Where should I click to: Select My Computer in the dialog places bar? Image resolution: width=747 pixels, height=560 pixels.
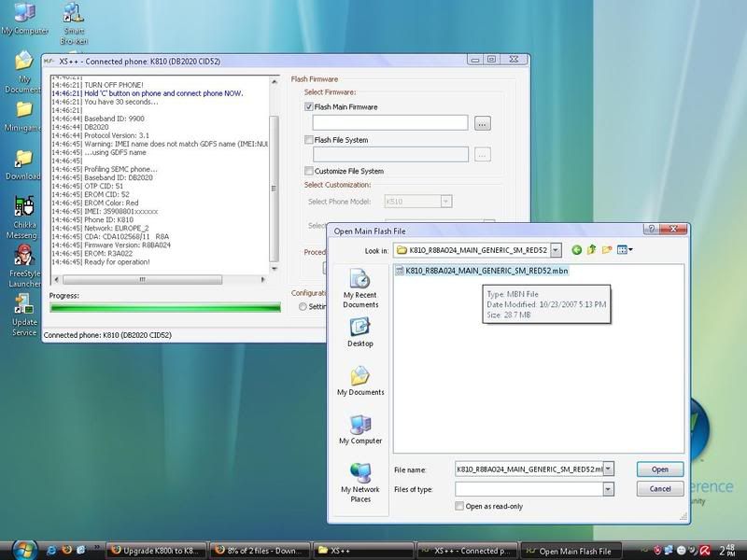360,429
